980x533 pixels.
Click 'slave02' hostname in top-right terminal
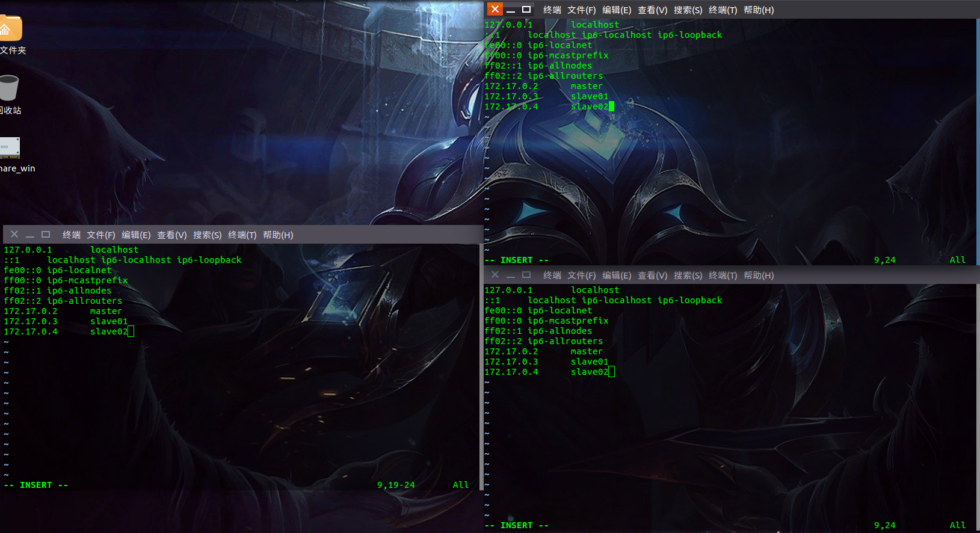(590, 106)
